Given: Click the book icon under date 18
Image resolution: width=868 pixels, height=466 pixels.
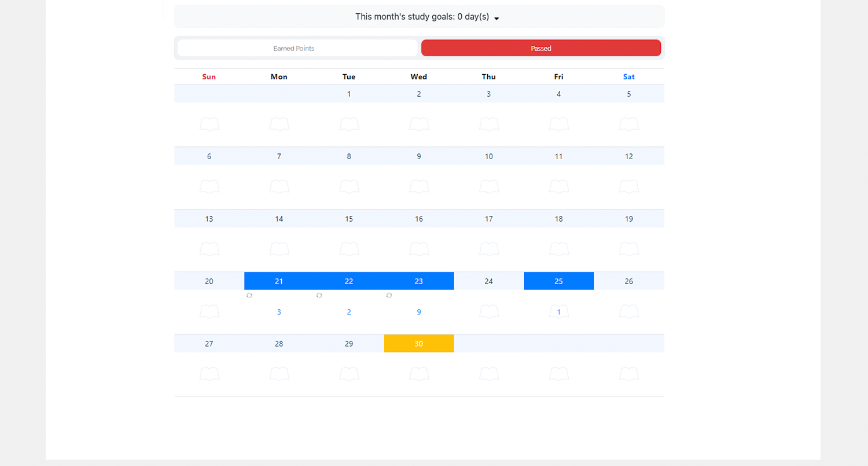Looking at the screenshot, I should pos(559,249).
